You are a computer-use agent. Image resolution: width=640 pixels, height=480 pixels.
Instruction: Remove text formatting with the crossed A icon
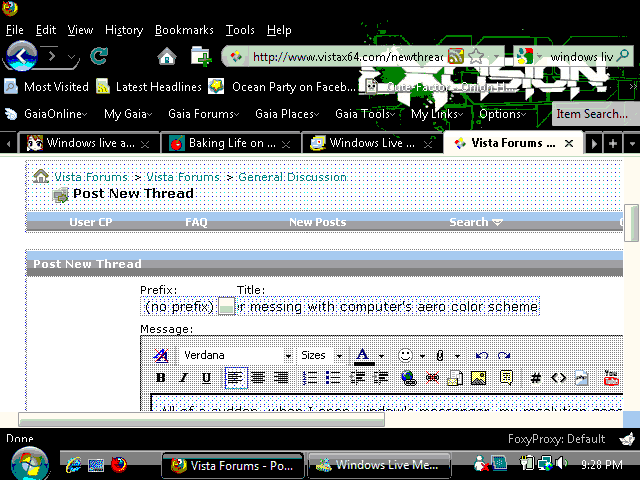tap(160, 355)
